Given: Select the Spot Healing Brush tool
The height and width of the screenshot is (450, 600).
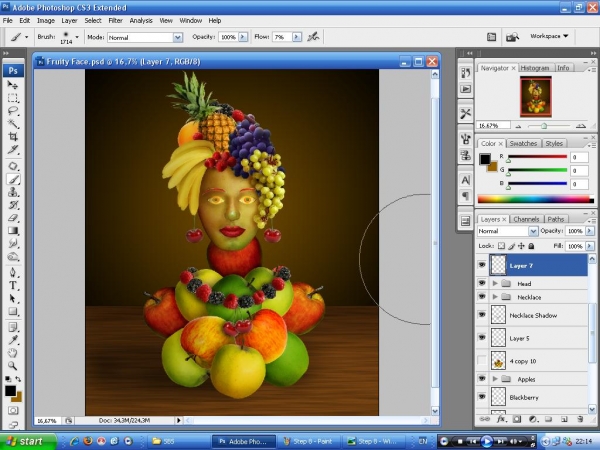Looking at the screenshot, I should coord(13,166).
